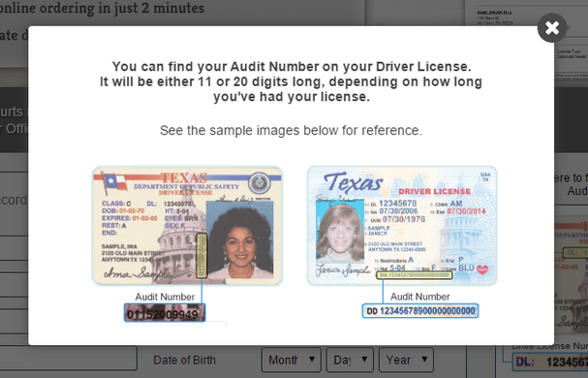Viewport: 588px width, 378px height.
Task: Click the pink donor heart icon
Action: pos(482,269)
